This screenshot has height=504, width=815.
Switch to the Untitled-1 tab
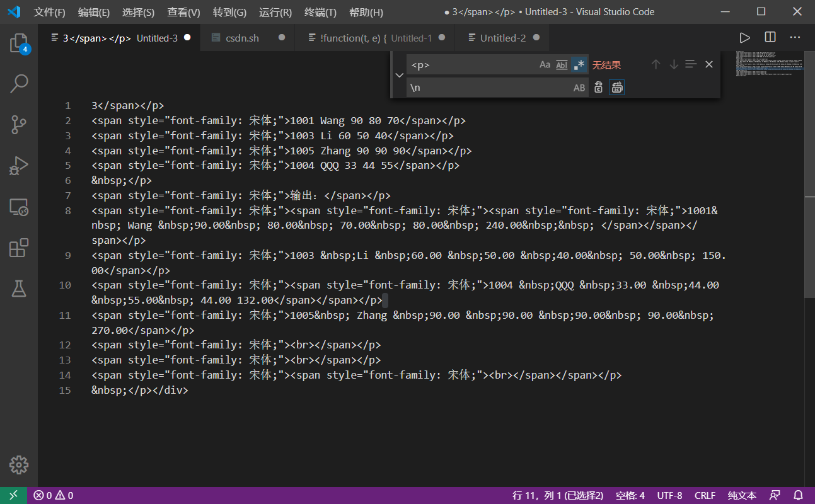point(375,38)
